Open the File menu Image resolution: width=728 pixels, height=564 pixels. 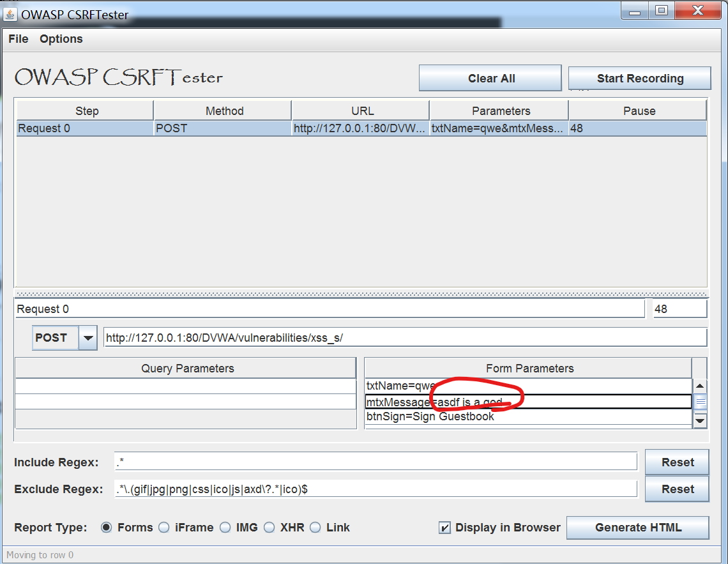pyautogui.click(x=19, y=39)
